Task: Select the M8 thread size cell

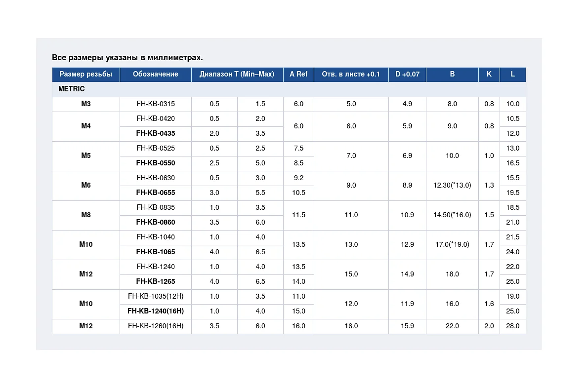Action: pos(86,215)
